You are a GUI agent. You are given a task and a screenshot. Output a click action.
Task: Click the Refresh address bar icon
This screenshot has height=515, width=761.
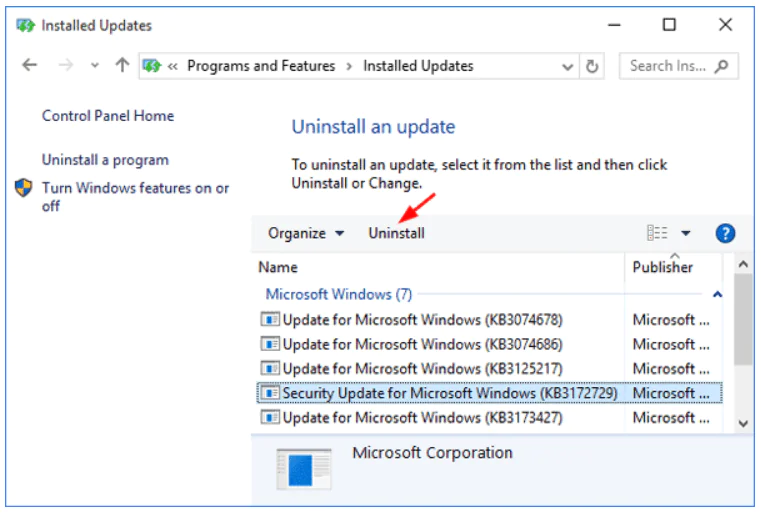592,66
